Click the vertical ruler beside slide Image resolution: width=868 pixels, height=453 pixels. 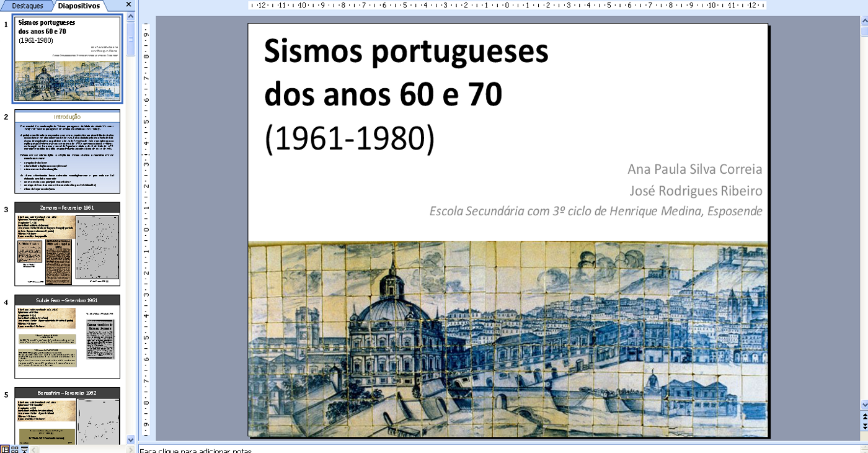coord(146,228)
